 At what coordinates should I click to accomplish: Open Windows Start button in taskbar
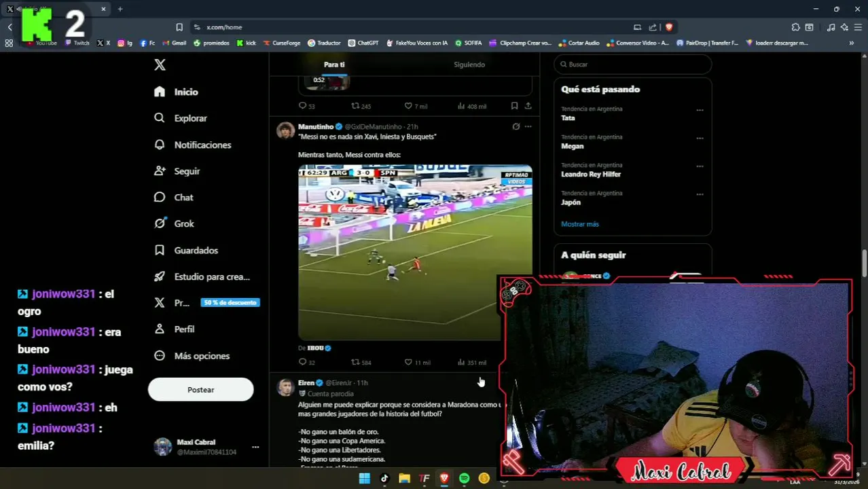pyautogui.click(x=364, y=479)
